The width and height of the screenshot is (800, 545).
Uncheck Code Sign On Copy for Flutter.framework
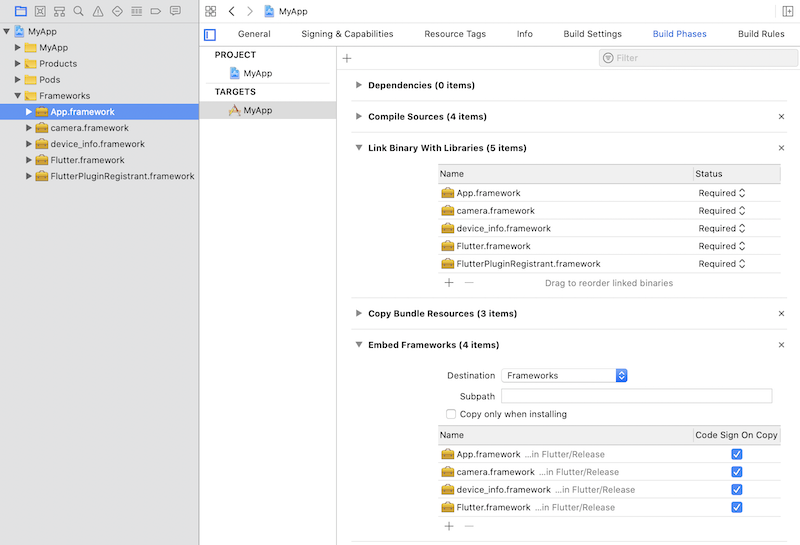(737, 507)
